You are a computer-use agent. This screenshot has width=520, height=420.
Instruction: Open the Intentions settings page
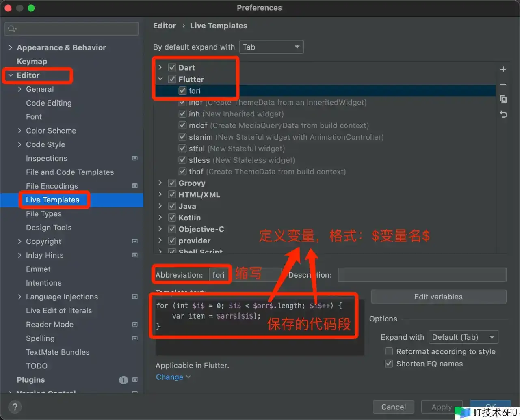43,283
